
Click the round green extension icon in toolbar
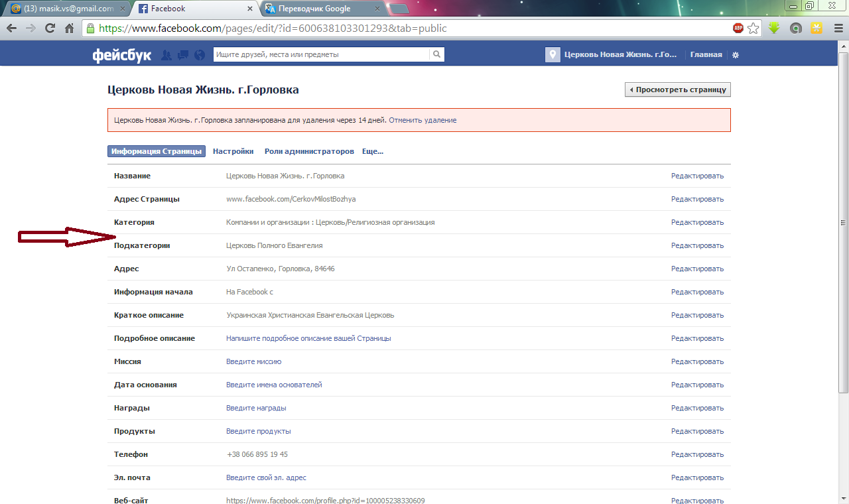[796, 29]
